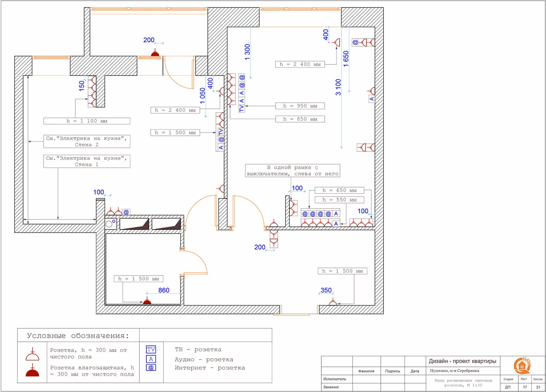
Task: Select the A audio box icon in legend
Action: coord(151,359)
